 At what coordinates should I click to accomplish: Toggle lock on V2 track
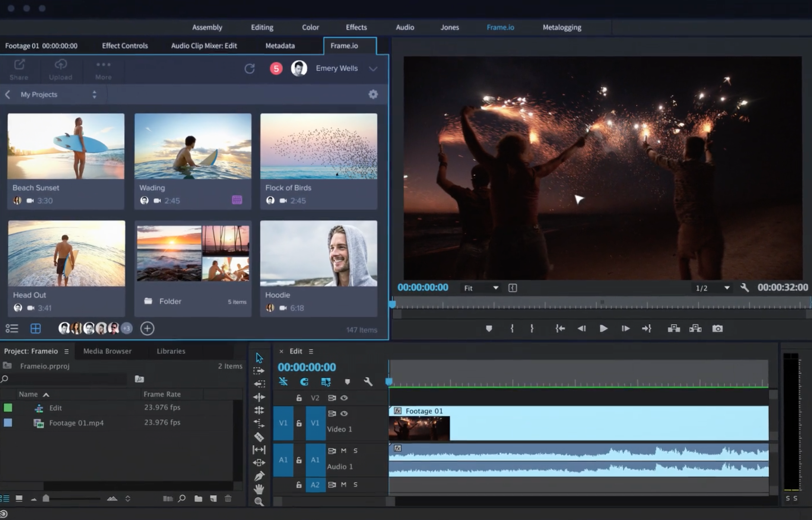coord(299,398)
